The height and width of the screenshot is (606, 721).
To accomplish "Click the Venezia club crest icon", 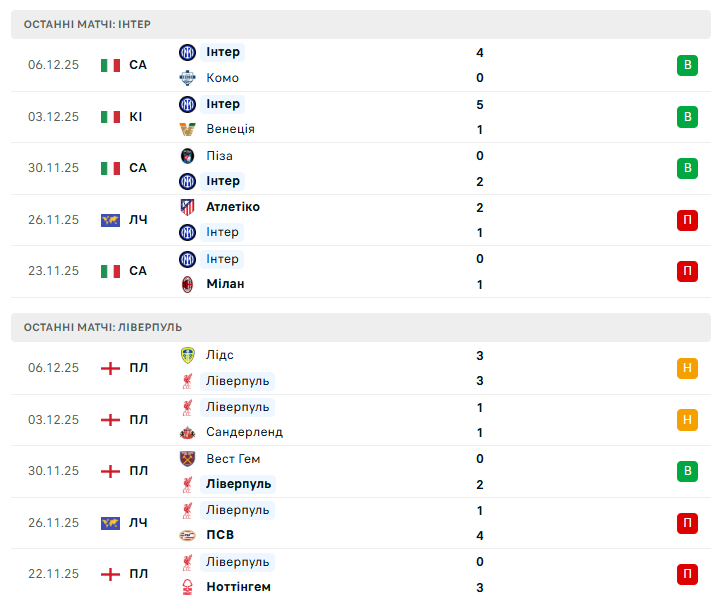I will tap(187, 129).
